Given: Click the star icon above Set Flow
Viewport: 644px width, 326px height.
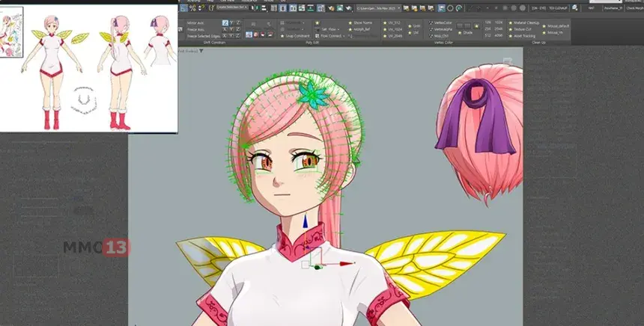Looking at the screenshot, I should coord(317,22).
